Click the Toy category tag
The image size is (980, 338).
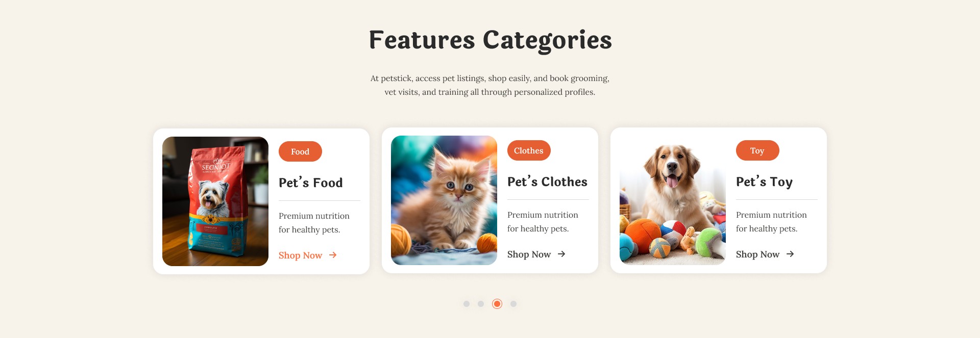757,150
